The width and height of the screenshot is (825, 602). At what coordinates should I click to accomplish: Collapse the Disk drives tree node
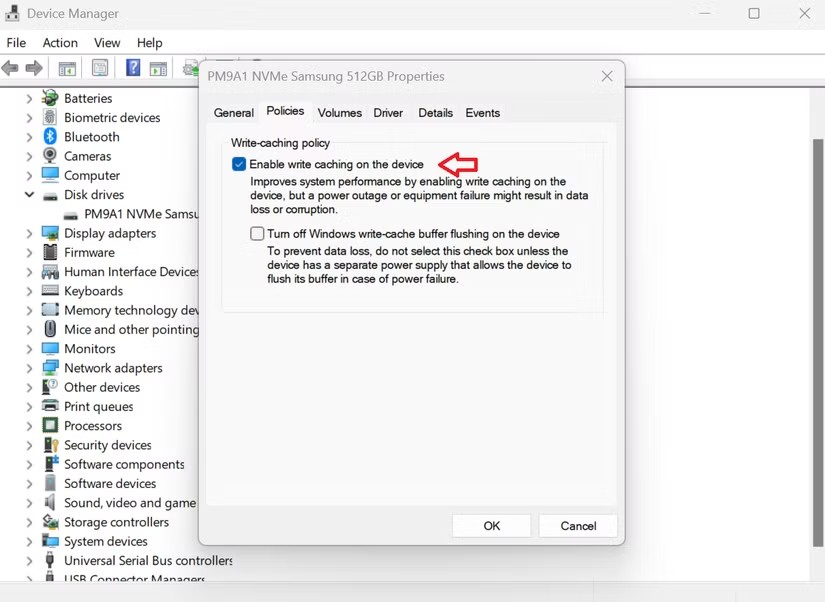29,195
